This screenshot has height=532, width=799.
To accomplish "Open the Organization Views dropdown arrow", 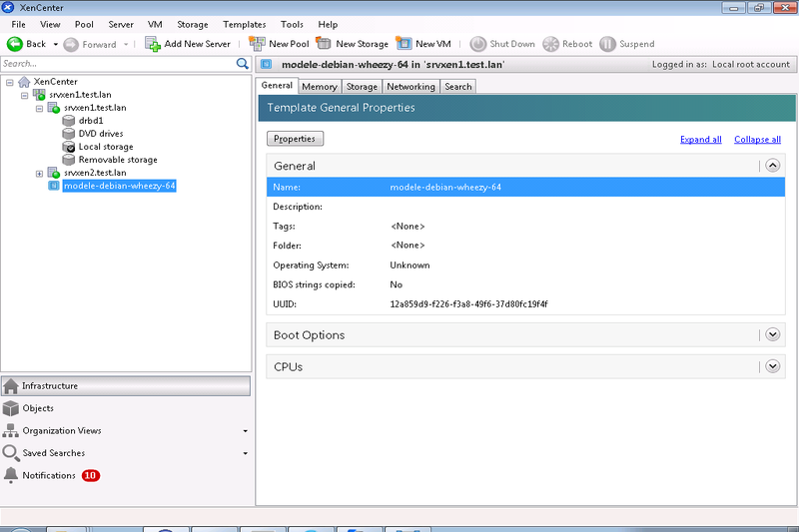I will (245, 431).
